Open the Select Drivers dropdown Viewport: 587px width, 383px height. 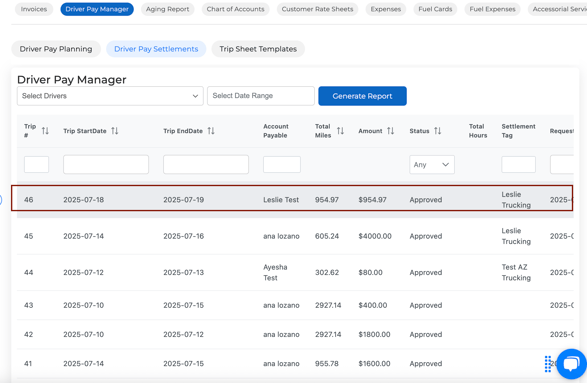point(110,96)
